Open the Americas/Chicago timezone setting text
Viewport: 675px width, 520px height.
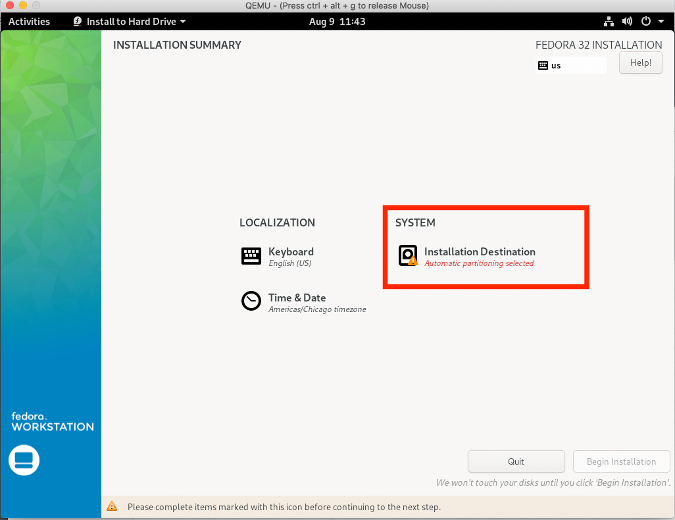click(x=317, y=310)
